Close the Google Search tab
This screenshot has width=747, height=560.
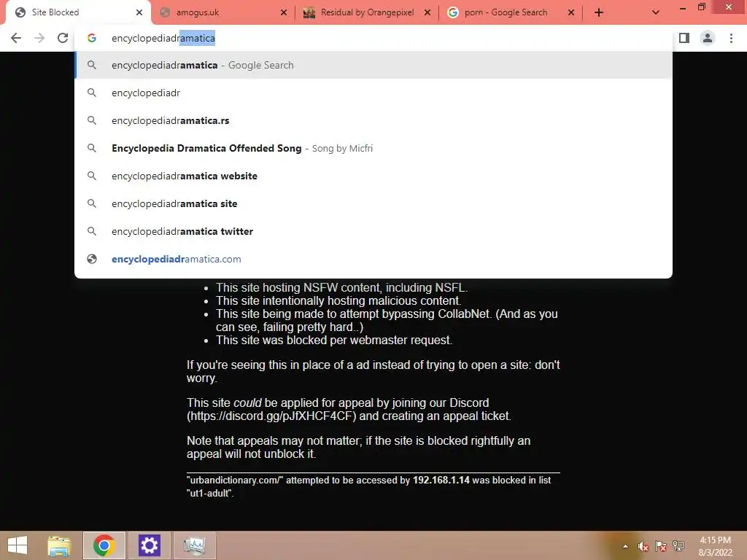click(x=571, y=13)
